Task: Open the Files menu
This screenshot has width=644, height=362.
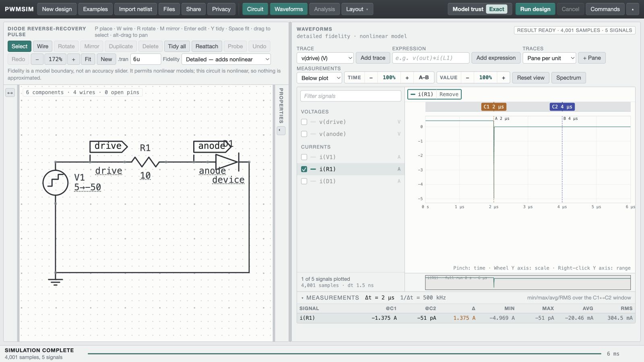Action: [x=169, y=9]
